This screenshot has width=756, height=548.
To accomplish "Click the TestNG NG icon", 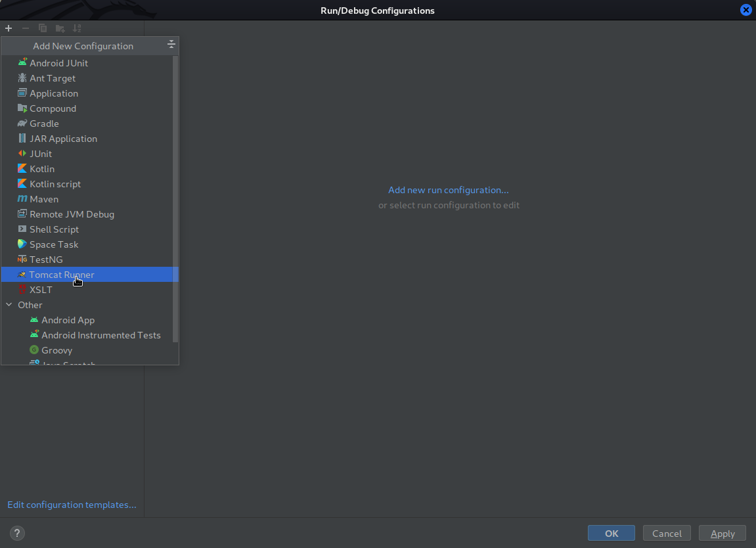I will pos(22,259).
